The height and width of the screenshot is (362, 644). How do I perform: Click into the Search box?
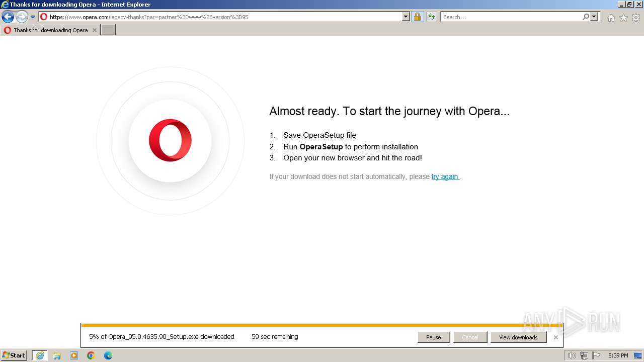tap(511, 17)
